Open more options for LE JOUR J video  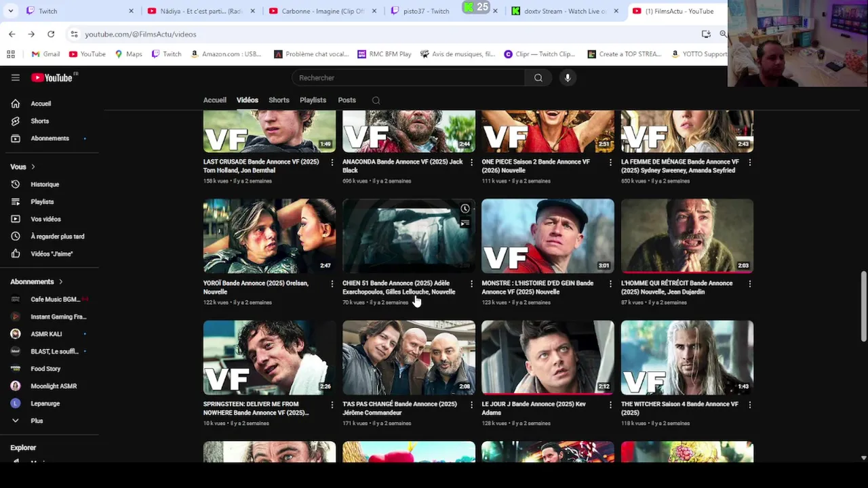pos(610,405)
